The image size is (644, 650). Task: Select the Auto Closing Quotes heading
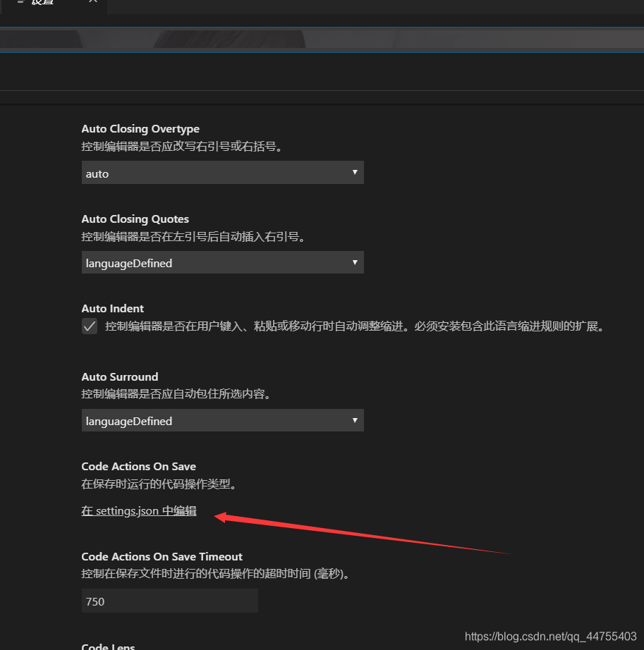click(135, 219)
